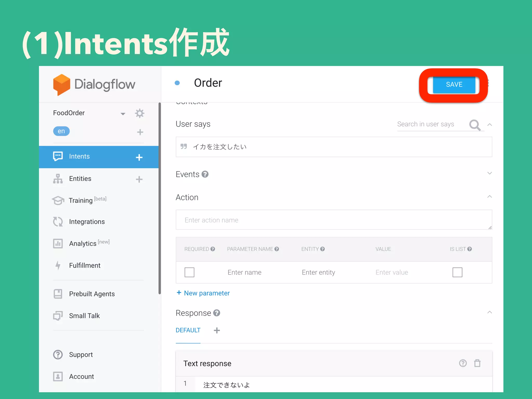Click the search magnifier in User says
This screenshot has width=532, height=399.
(475, 125)
